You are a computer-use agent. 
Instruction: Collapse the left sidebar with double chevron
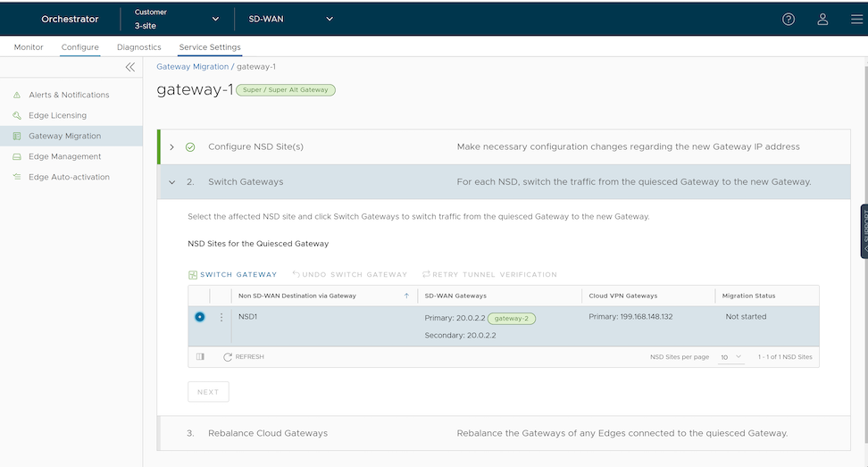point(130,67)
